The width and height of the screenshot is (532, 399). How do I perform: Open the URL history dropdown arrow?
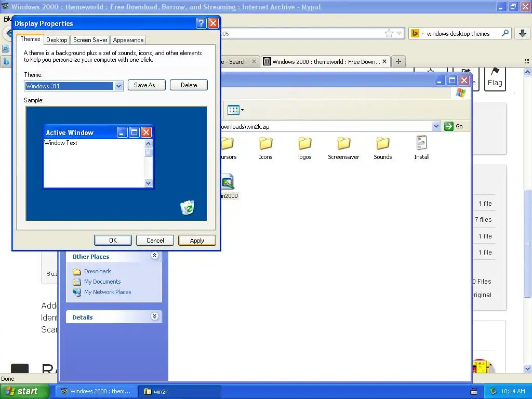click(x=400, y=33)
